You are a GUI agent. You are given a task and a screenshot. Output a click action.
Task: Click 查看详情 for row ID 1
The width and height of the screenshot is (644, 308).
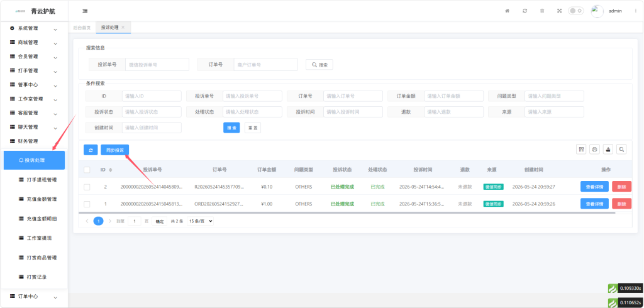coord(594,204)
